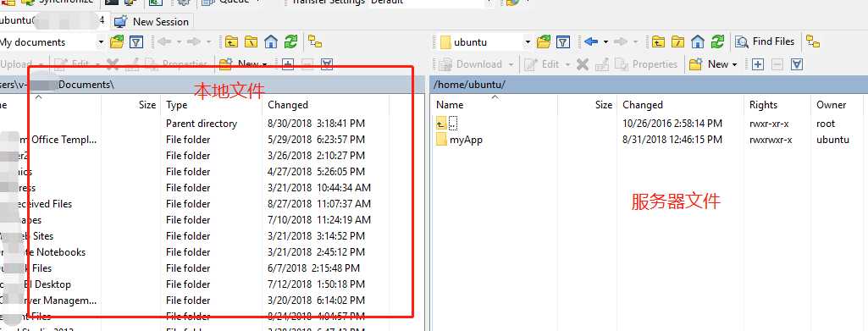The image size is (868, 331).
Task: Click remote rename icon
Action: click(602, 64)
